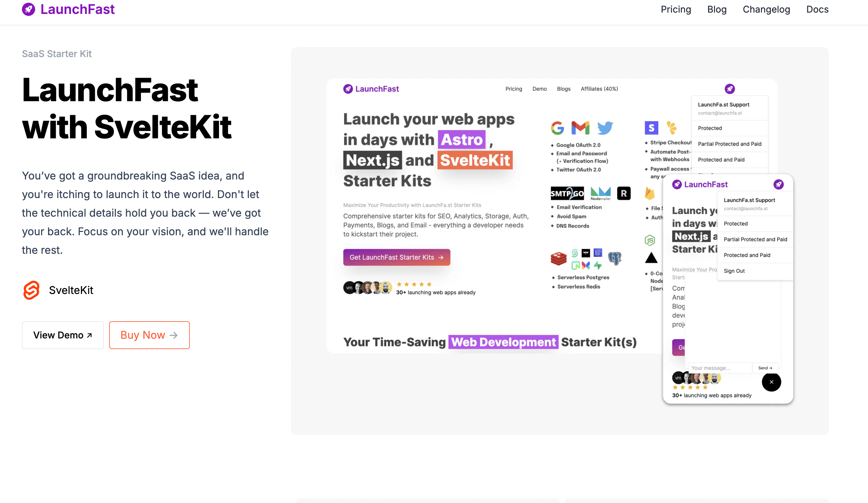868x503 pixels.
Task: Click the Gmail logo in the preview image
Action: pyautogui.click(x=580, y=128)
